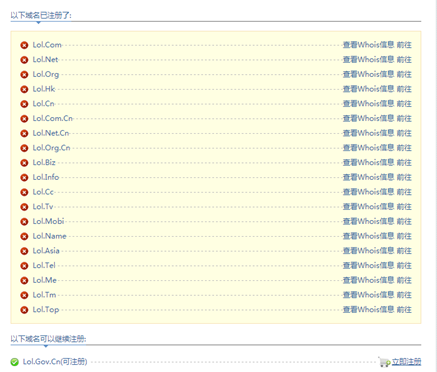This screenshot has height=372, width=437.
Task: View Whois info for Lol.Cn
Action: tap(368, 103)
